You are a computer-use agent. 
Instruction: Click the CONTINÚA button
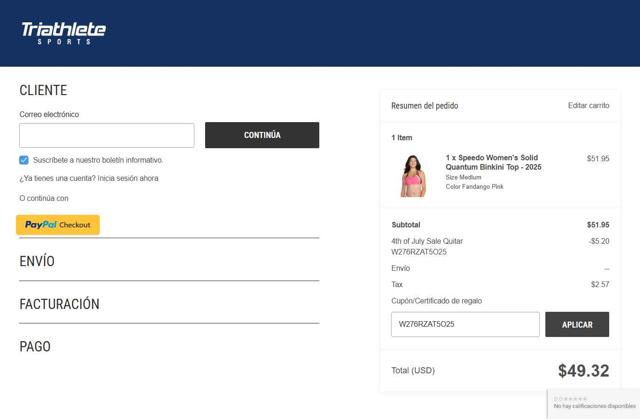coord(262,135)
